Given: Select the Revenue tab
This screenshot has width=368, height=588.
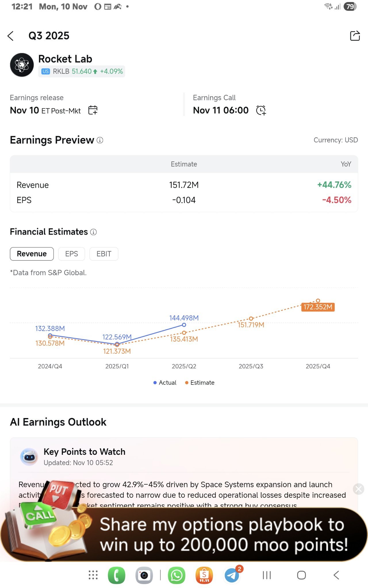Looking at the screenshot, I should [32, 254].
